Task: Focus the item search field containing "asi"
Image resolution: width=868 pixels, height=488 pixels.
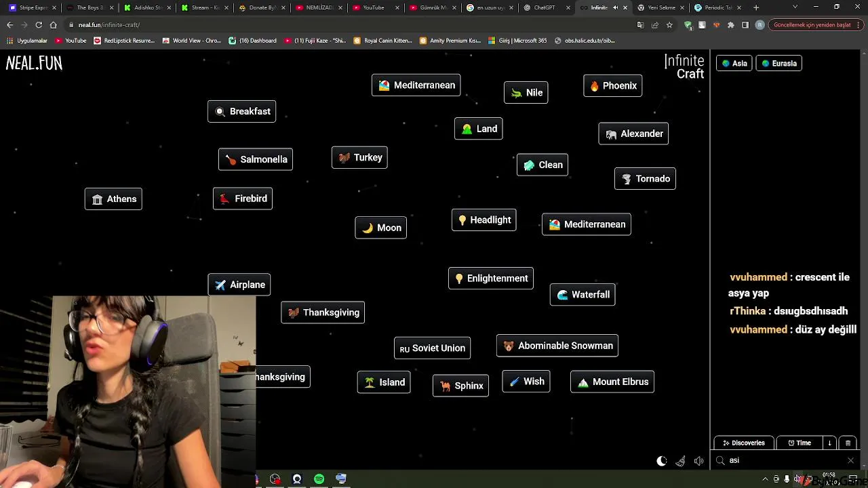Action: click(x=784, y=460)
